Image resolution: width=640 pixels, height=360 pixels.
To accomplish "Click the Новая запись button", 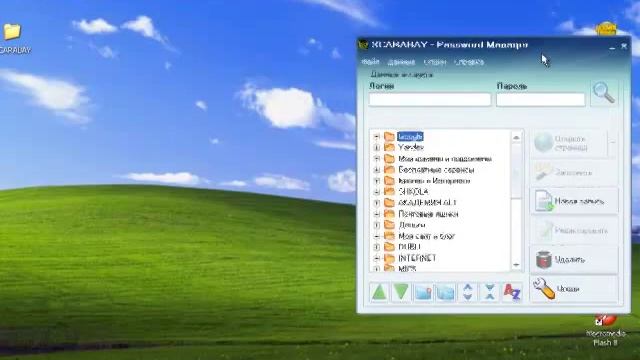I will [574, 201].
